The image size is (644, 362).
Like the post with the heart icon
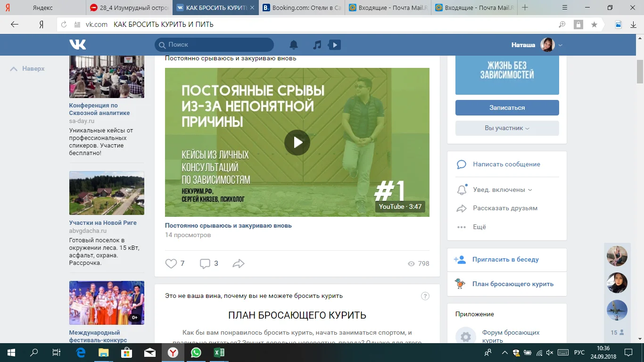(171, 263)
